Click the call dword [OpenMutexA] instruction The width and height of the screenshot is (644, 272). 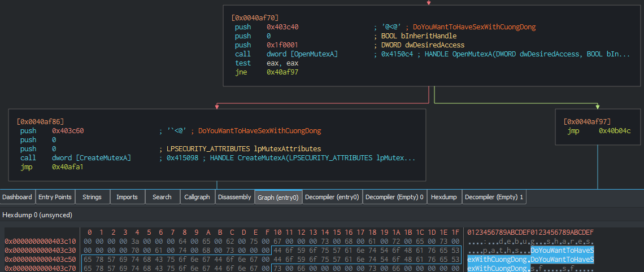[286, 54]
